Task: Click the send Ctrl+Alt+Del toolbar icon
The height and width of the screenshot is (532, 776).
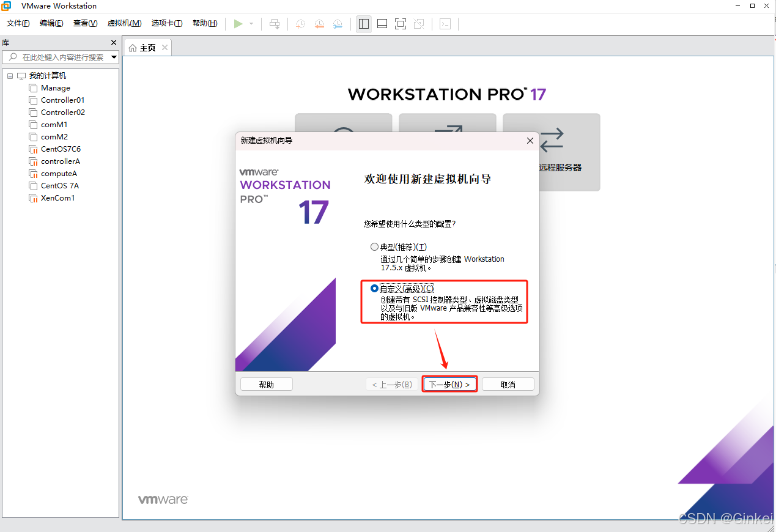Action: pos(275,24)
